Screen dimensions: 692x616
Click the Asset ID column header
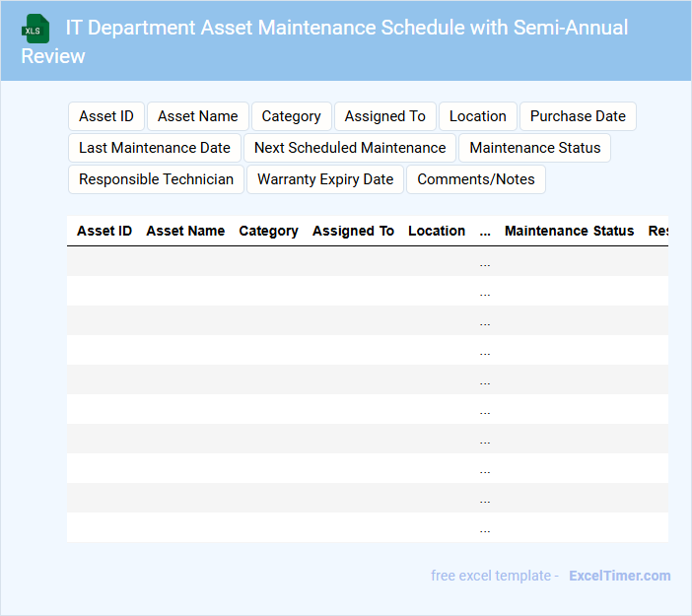click(x=104, y=231)
